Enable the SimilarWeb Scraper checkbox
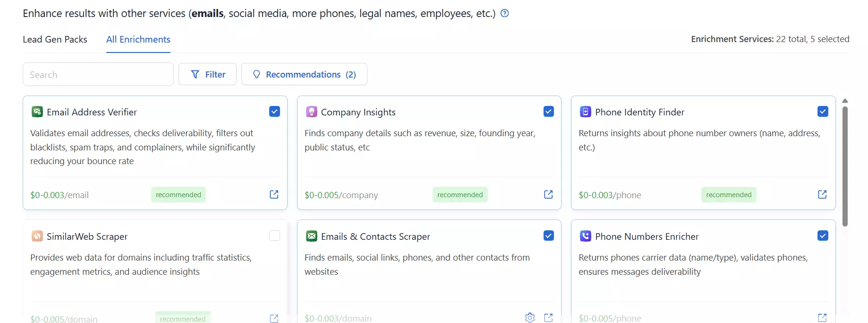This screenshot has height=323, width=868. [274, 236]
